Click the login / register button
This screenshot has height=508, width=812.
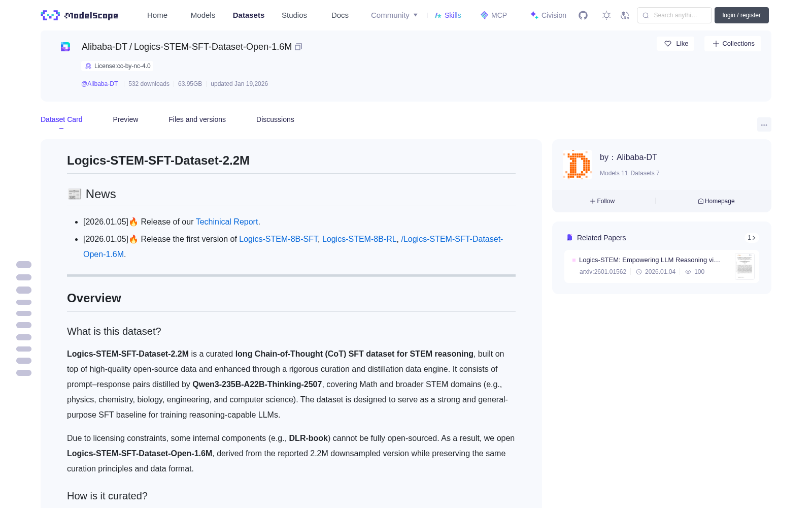pyautogui.click(x=741, y=15)
